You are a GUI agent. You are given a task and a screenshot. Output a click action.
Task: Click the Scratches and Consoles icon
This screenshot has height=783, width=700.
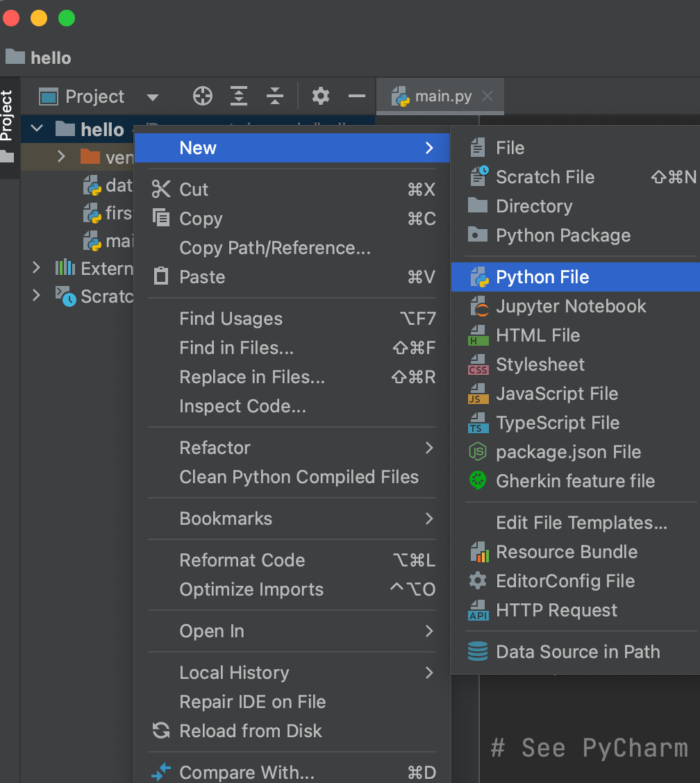(65, 296)
